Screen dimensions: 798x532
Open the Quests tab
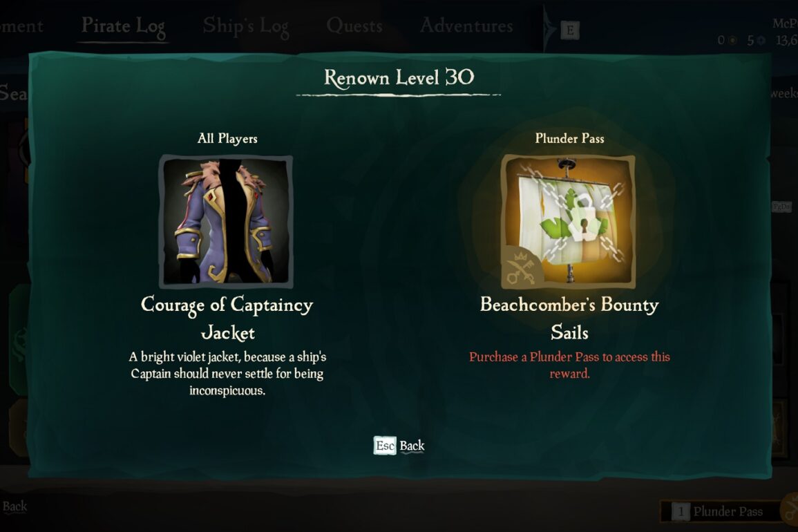click(x=354, y=26)
